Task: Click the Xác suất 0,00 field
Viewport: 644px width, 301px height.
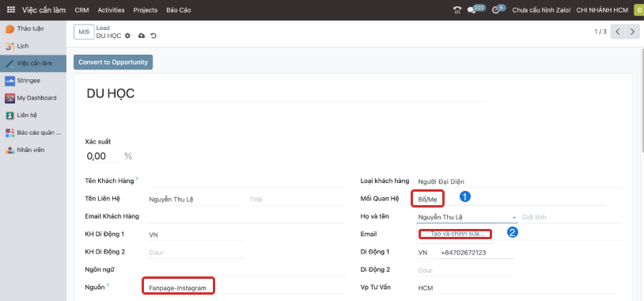Action: tap(102, 156)
